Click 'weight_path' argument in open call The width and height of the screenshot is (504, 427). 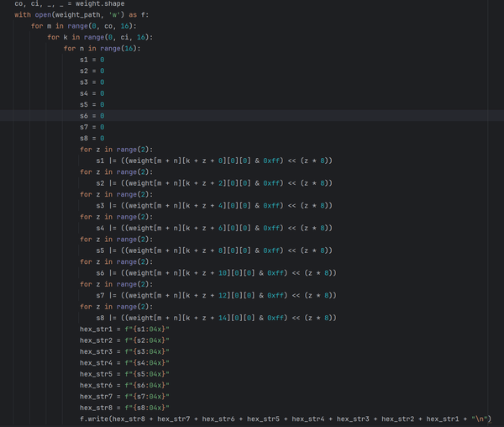(77, 15)
